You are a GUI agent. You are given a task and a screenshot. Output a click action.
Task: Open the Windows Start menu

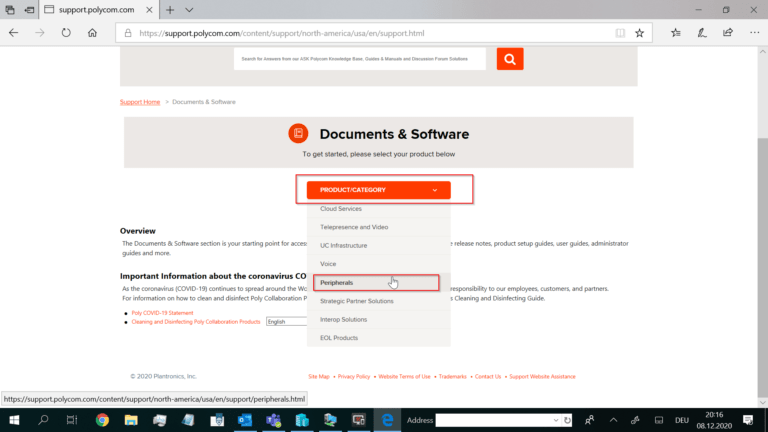click(x=14, y=420)
